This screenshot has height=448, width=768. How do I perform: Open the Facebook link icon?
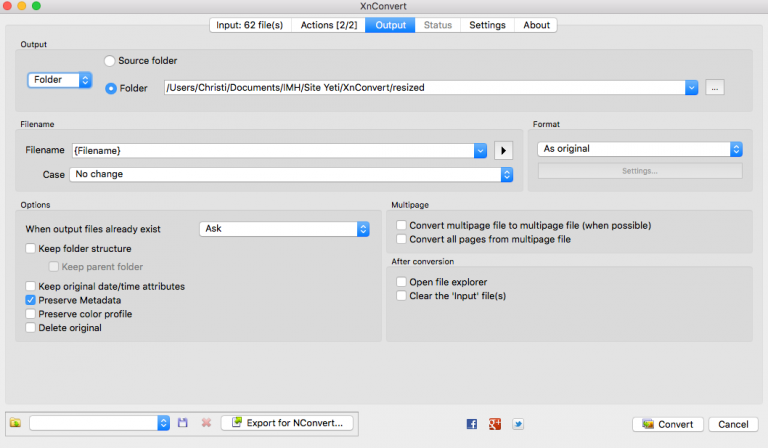(472, 424)
